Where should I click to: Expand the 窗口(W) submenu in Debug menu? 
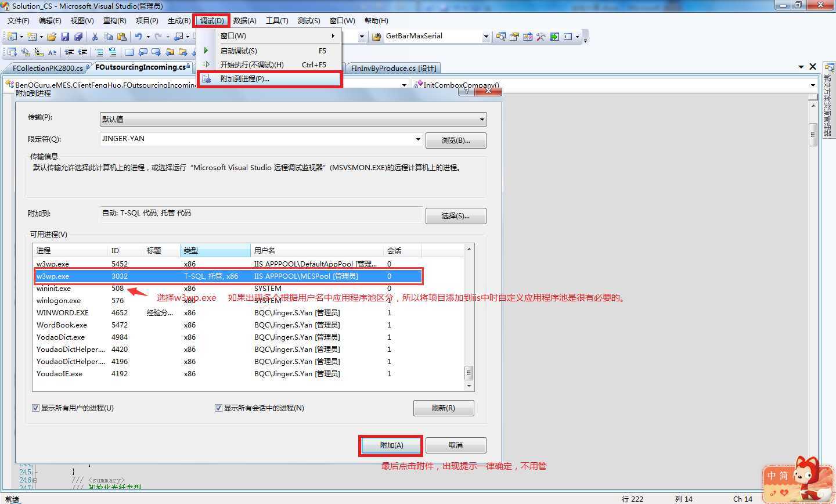pos(270,36)
